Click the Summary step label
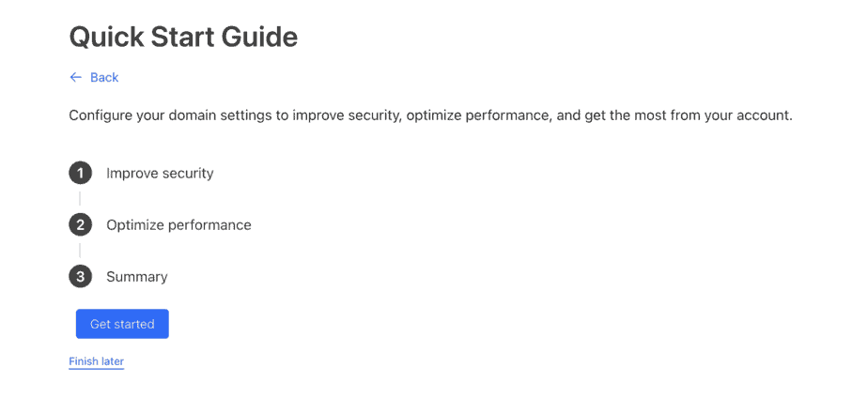 136,277
